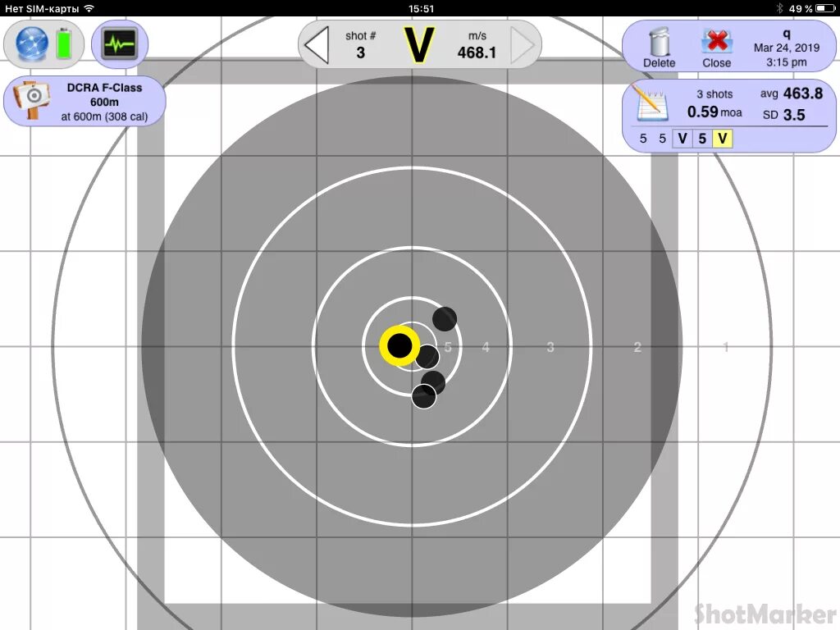This screenshot has height=630, width=840.
Task: Tap the target signpost icon
Action: pyautogui.click(x=31, y=99)
